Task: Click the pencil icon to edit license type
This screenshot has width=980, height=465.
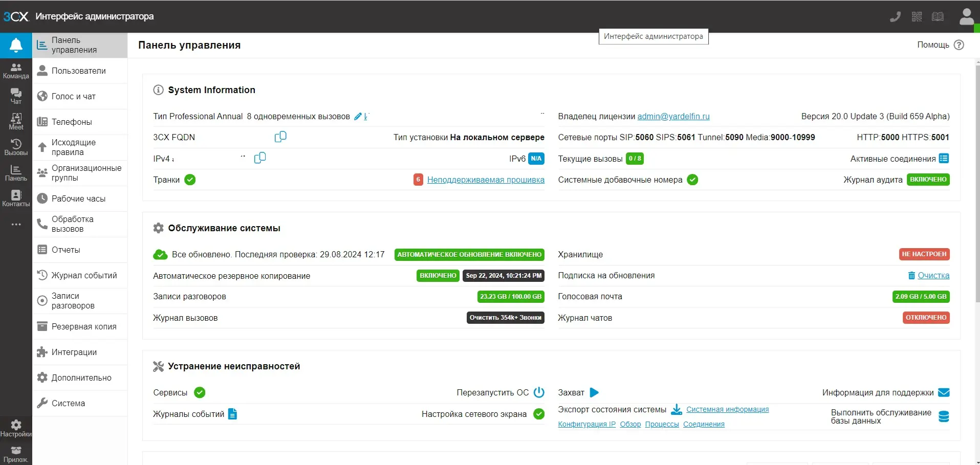Action: [358, 117]
